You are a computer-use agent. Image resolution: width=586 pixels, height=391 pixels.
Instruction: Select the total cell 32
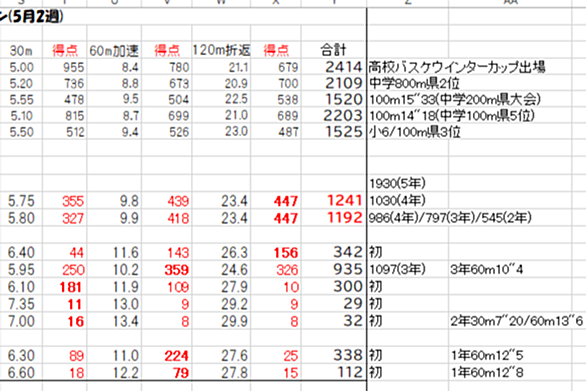pos(353,321)
